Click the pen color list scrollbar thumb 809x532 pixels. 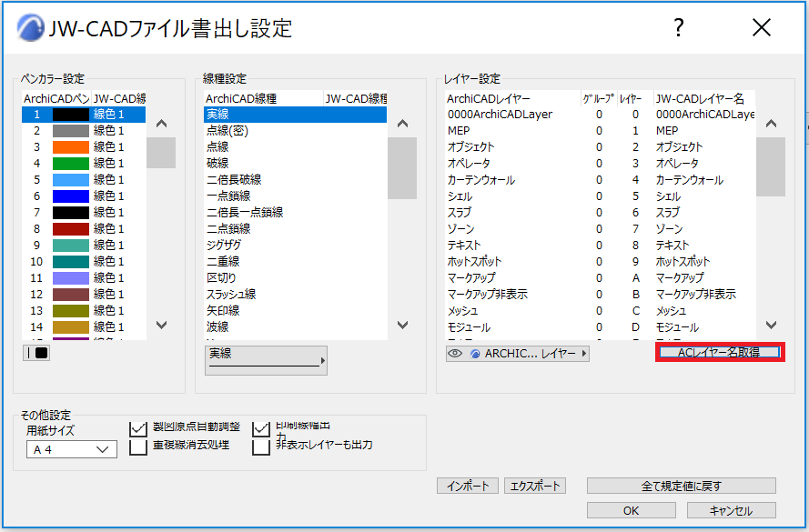tap(161, 153)
